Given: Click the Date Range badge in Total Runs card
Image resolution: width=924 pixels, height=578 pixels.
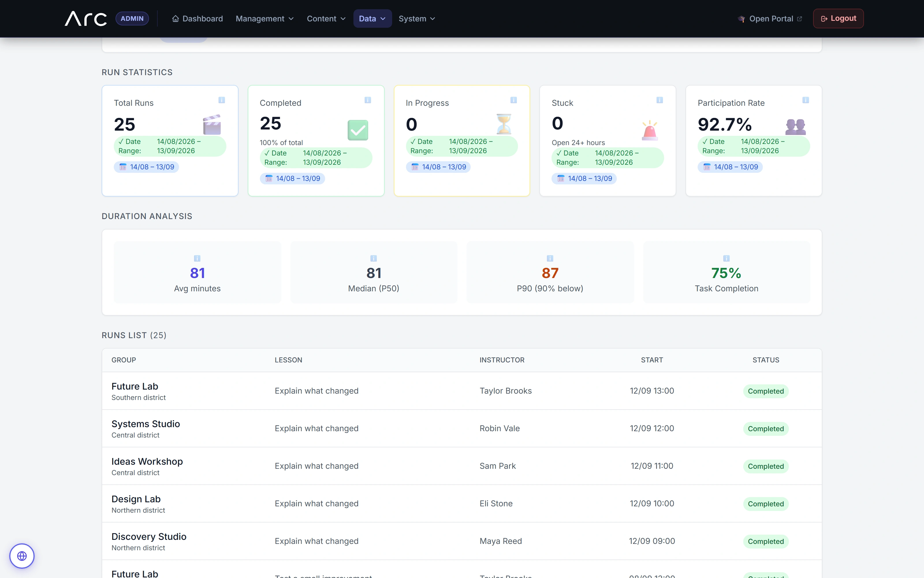Looking at the screenshot, I should [x=170, y=146].
